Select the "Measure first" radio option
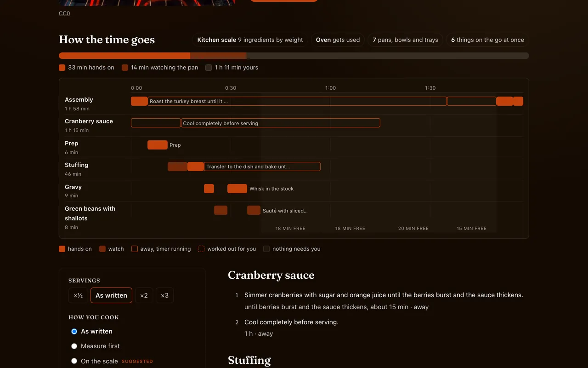Screen dimensions: 588x368 pyautogui.click(x=74, y=346)
